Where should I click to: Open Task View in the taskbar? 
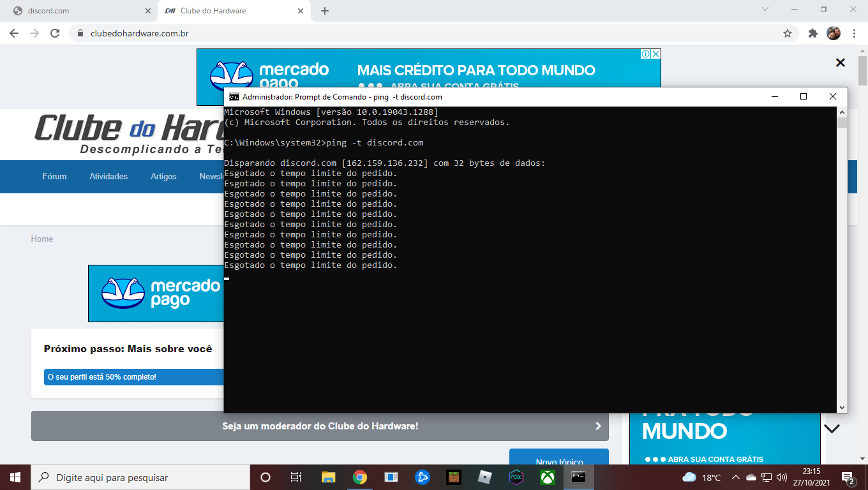point(296,477)
